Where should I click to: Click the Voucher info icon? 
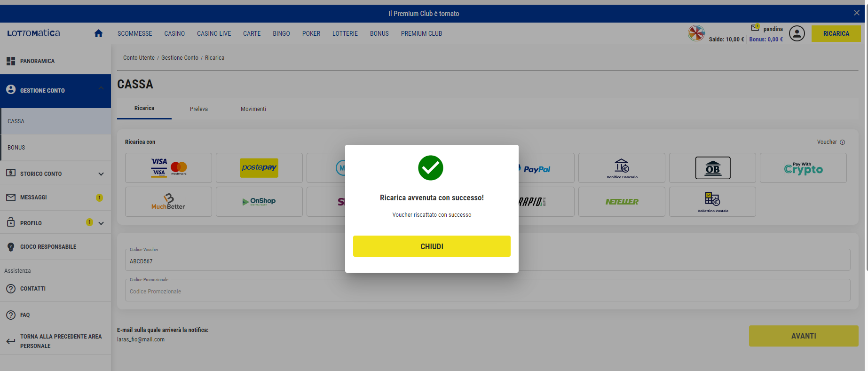click(x=842, y=142)
